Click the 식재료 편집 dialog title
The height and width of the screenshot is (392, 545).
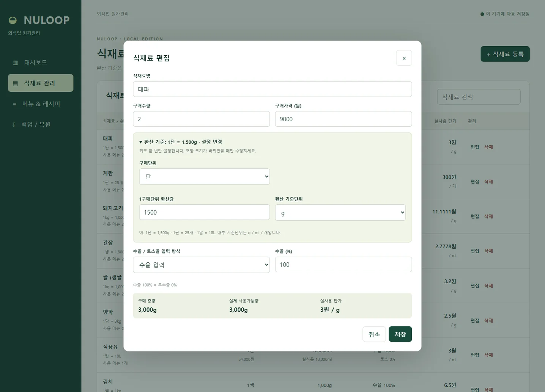pos(151,58)
